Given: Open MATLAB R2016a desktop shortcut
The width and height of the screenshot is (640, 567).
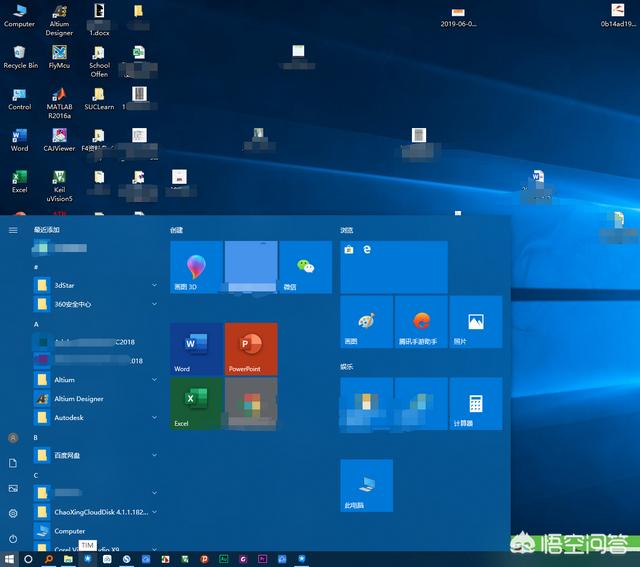Looking at the screenshot, I should point(59,96).
